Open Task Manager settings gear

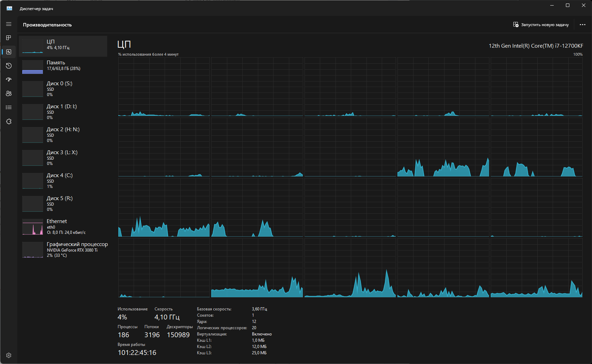tap(9, 355)
